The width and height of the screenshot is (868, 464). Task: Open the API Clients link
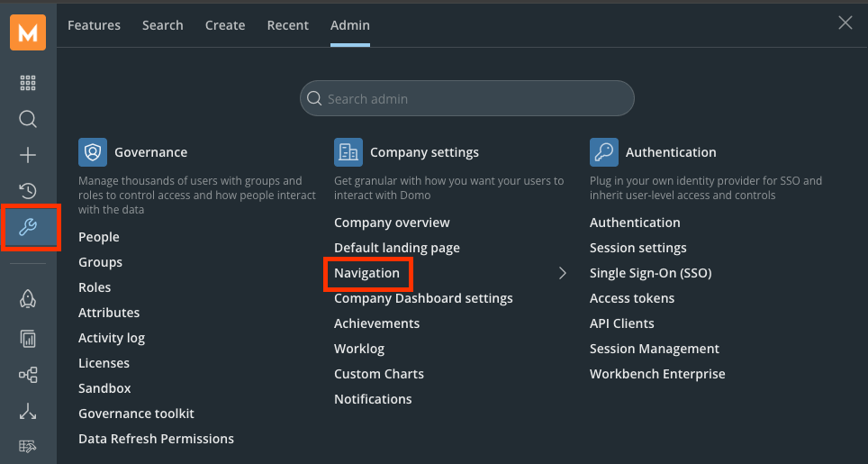pyautogui.click(x=621, y=323)
